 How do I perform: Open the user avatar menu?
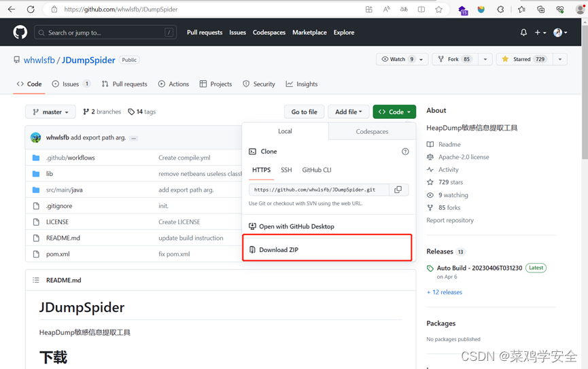pos(560,33)
